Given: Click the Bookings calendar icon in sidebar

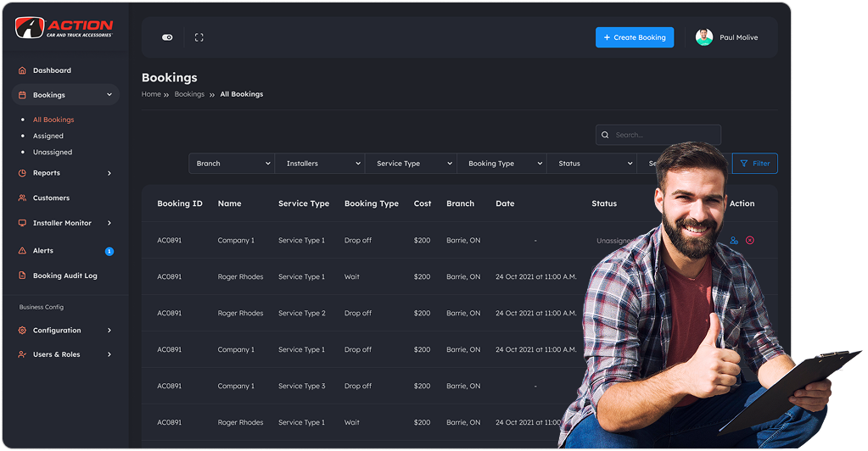Looking at the screenshot, I should pyautogui.click(x=22, y=95).
